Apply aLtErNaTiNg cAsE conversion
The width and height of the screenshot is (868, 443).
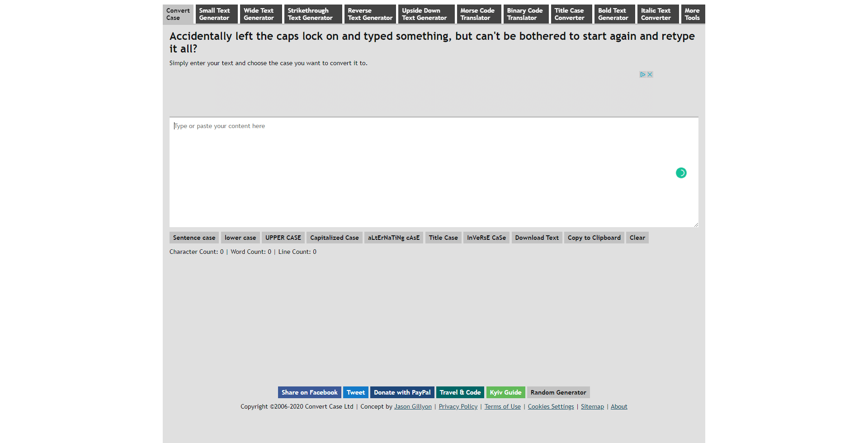coord(393,238)
